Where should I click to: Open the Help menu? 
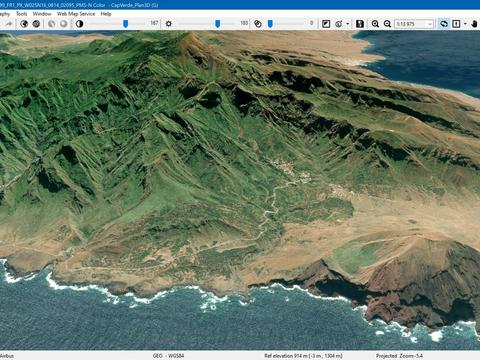point(106,14)
